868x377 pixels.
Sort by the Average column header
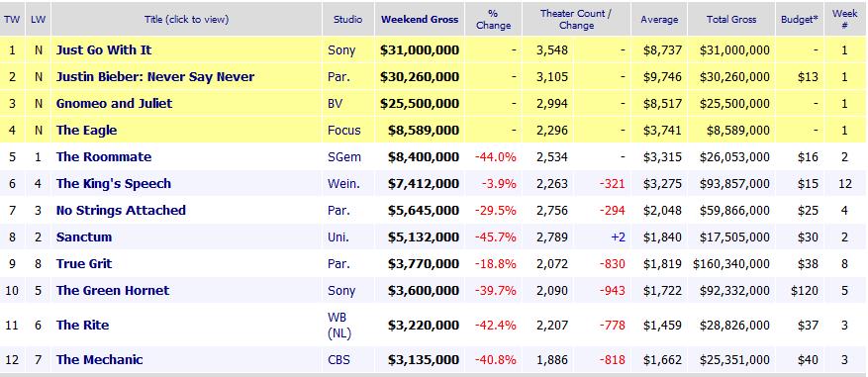point(659,20)
